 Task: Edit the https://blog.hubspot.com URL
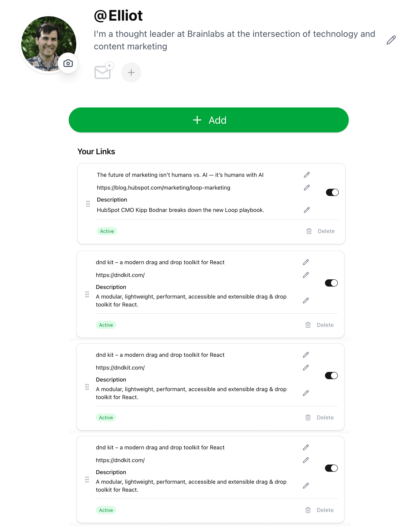307,187
